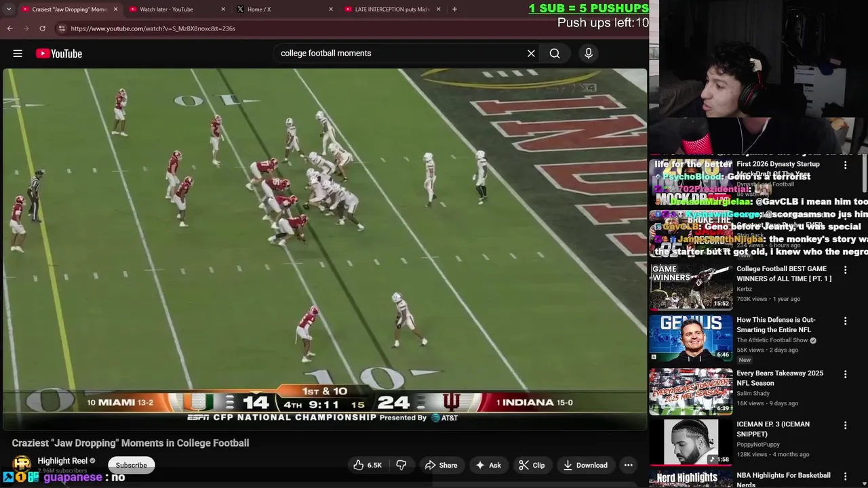Open NBA Highlights For Basketball Nerds title
This screenshot has height=488, width=868.
pos(784,479)
